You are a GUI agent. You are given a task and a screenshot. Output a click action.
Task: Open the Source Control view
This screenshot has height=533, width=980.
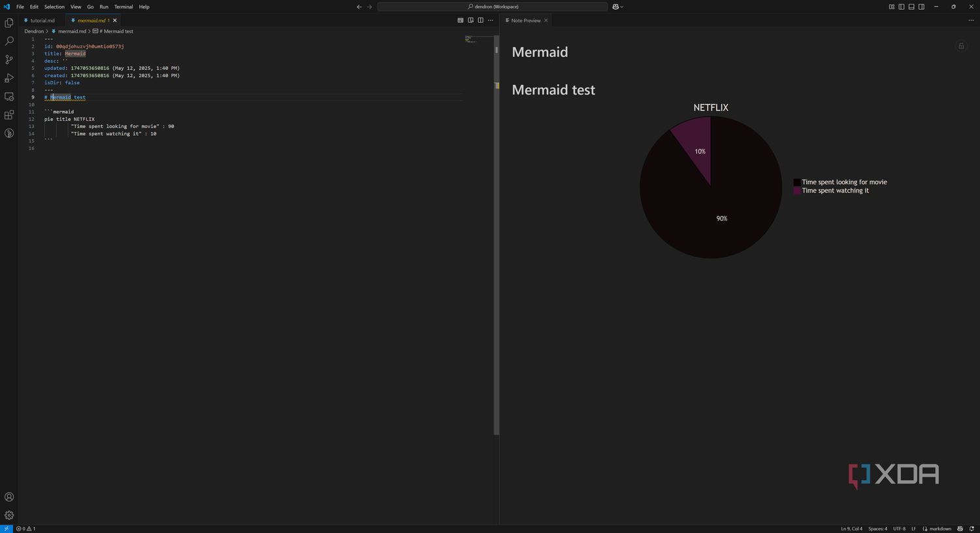coord(9,59)
